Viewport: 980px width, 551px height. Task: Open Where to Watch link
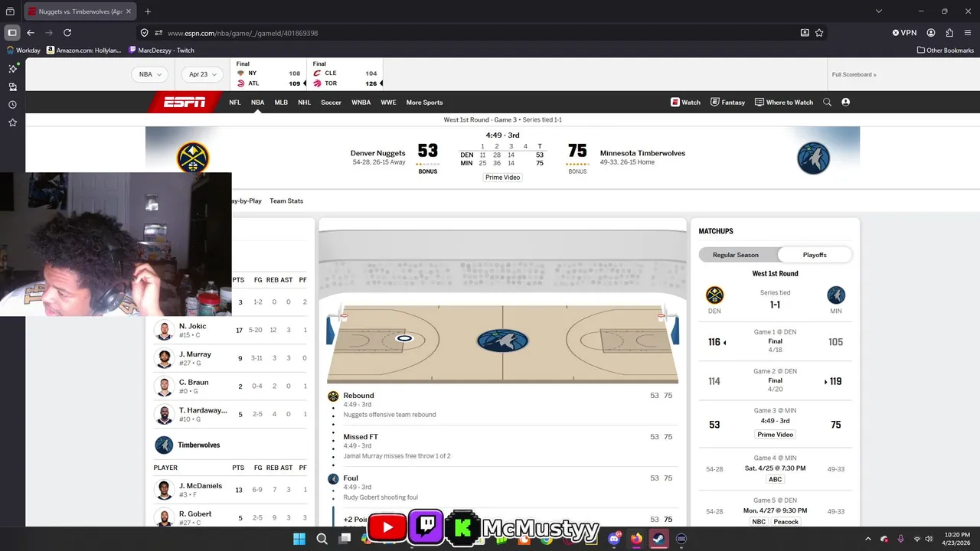[784, 102]
